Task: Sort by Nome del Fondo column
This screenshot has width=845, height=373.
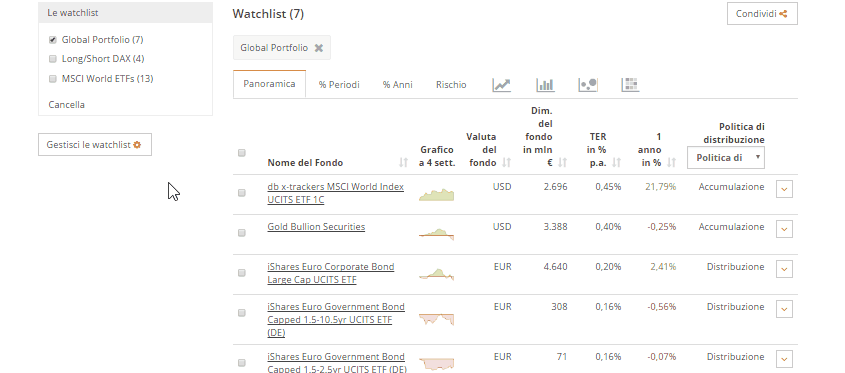Action: (403, 162)
